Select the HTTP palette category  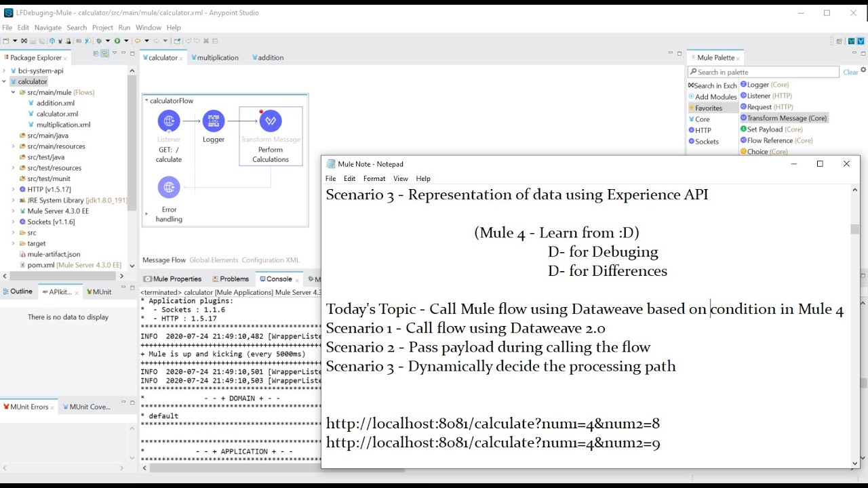(x=700, y=130)
